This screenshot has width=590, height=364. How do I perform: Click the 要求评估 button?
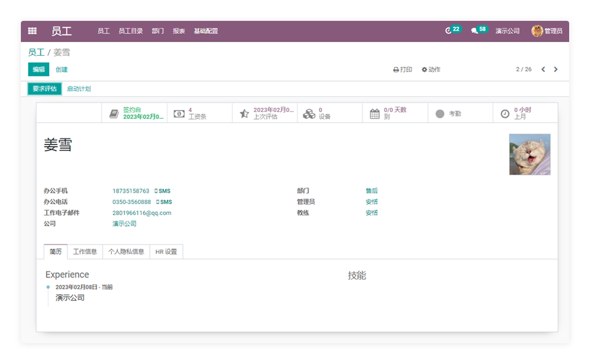tap(45, 89)
